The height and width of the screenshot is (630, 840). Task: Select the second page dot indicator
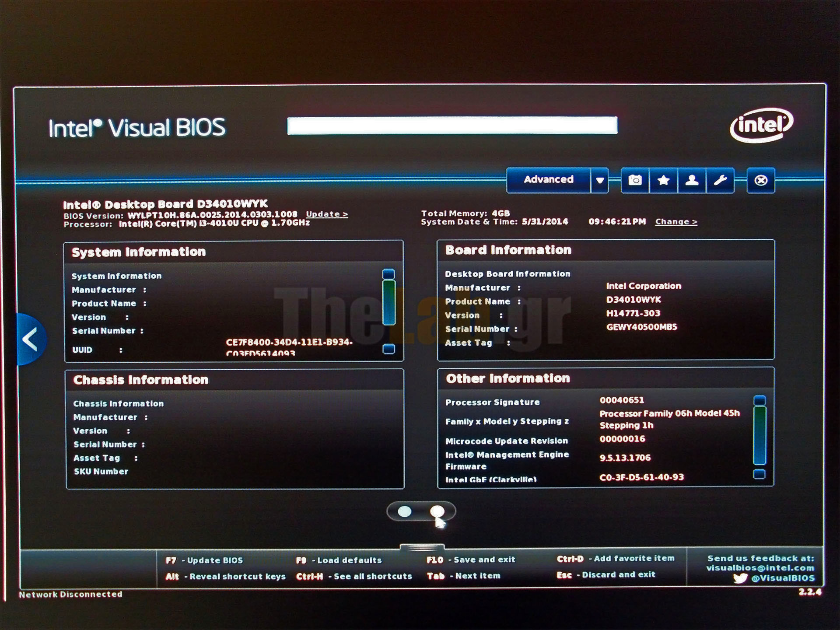point(437,511)
